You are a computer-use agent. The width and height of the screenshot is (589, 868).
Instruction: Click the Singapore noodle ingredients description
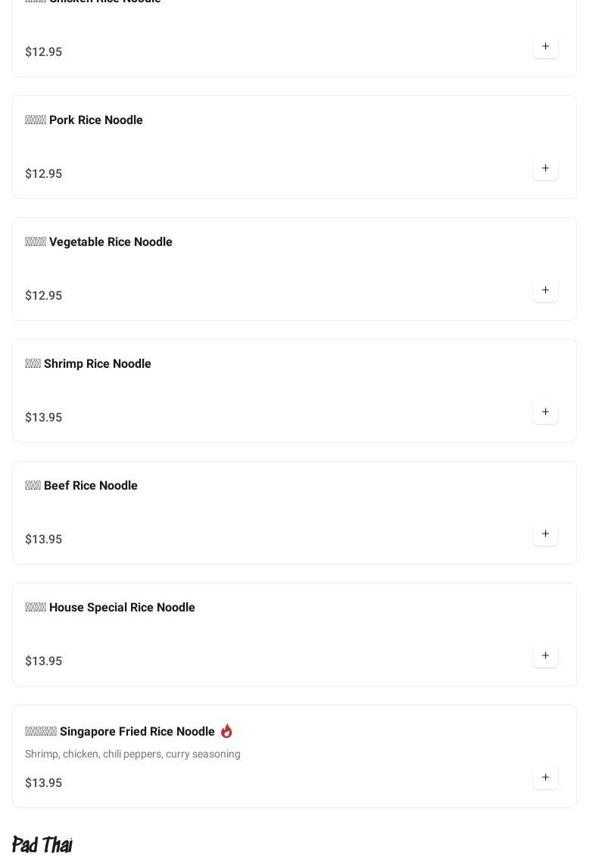click(132, 754)
